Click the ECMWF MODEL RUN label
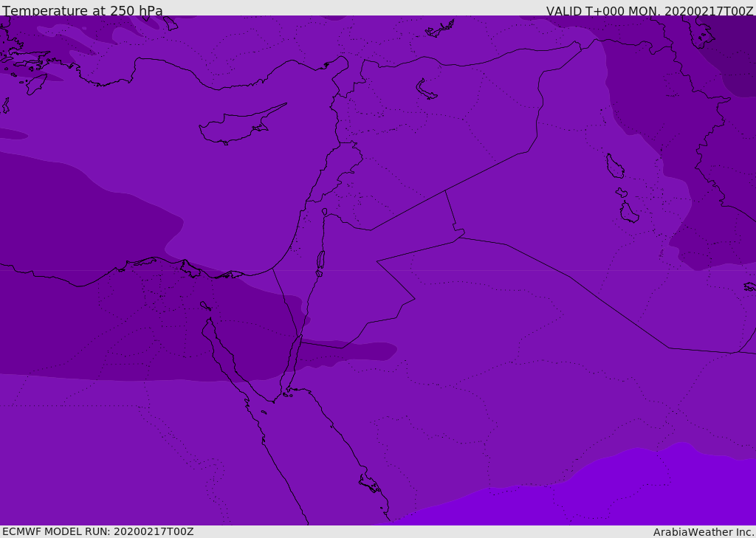Image resolution: width=756 pixels, height=538 pixels. tap(97, 531)
